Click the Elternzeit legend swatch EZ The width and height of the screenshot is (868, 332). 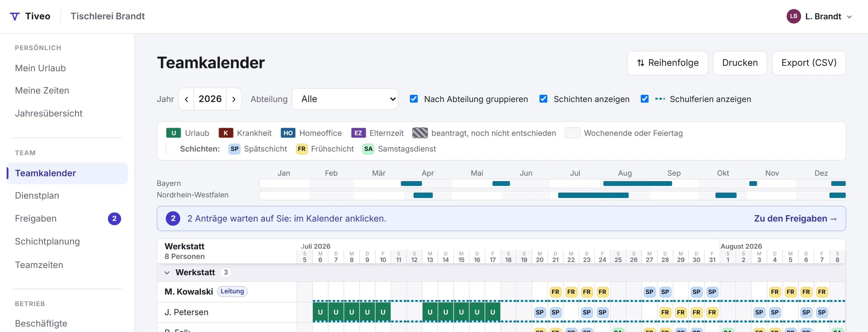pyautogui.click(x=358, y=133)
